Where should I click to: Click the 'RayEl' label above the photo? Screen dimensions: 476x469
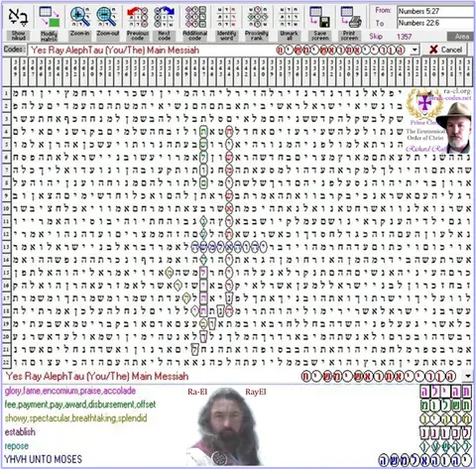256,392
